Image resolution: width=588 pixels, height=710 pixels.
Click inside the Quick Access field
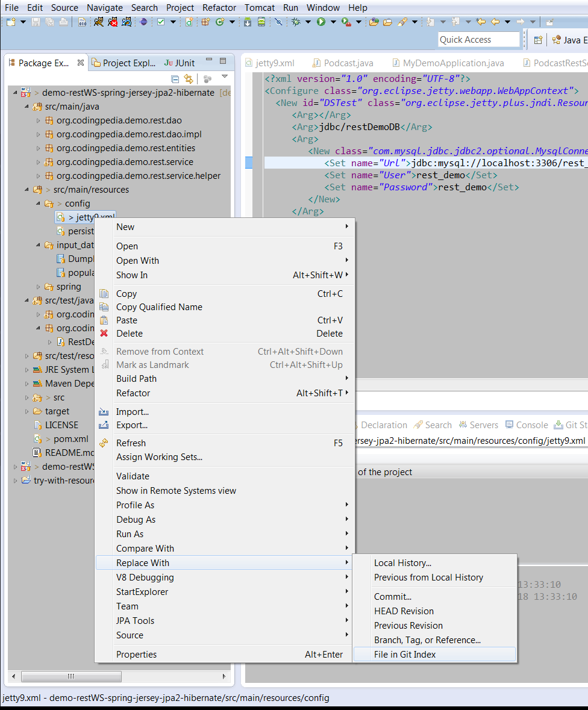coord(479,39)
